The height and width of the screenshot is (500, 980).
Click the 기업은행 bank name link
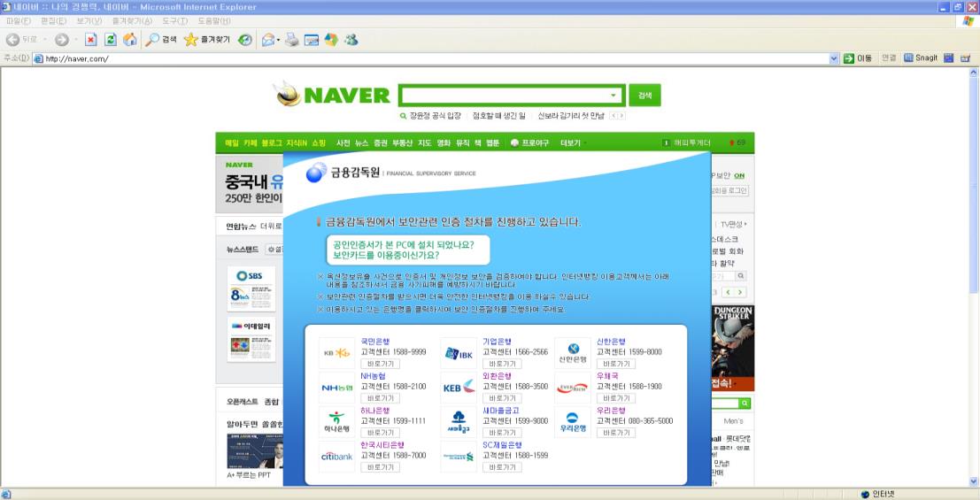497,342
